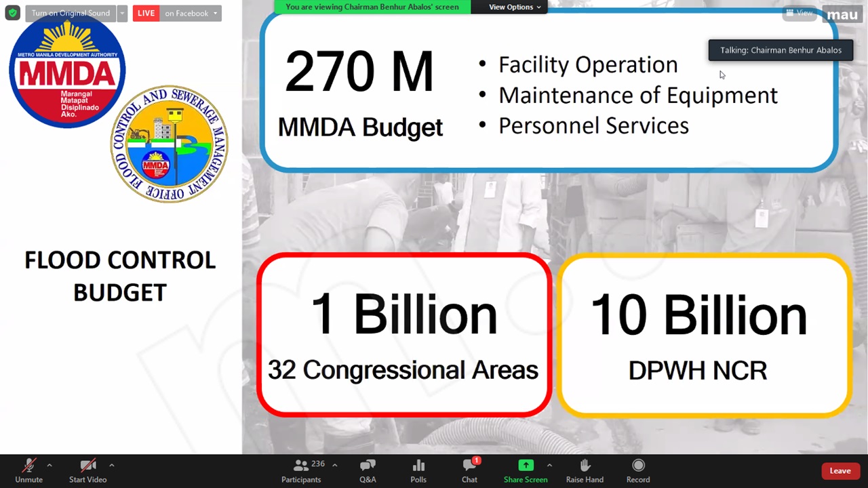868x488 pixels.
Task: Open the View Options menu
Action: [x=515, y=7]
